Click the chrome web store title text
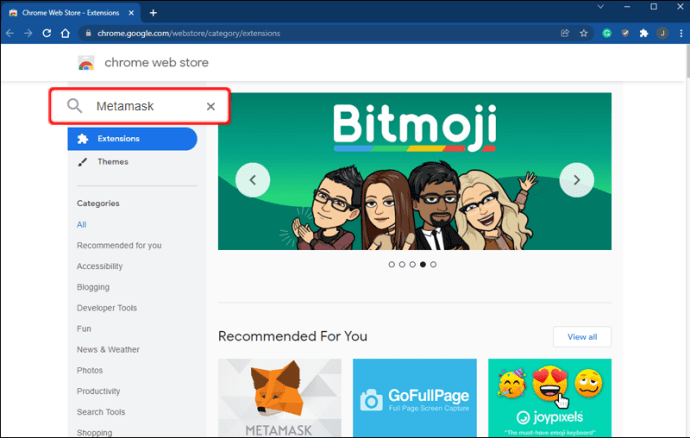 (156, 63)
